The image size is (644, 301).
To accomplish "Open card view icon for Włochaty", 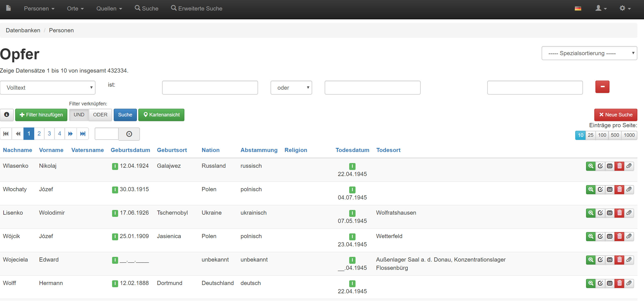I will tap(610, 190).
